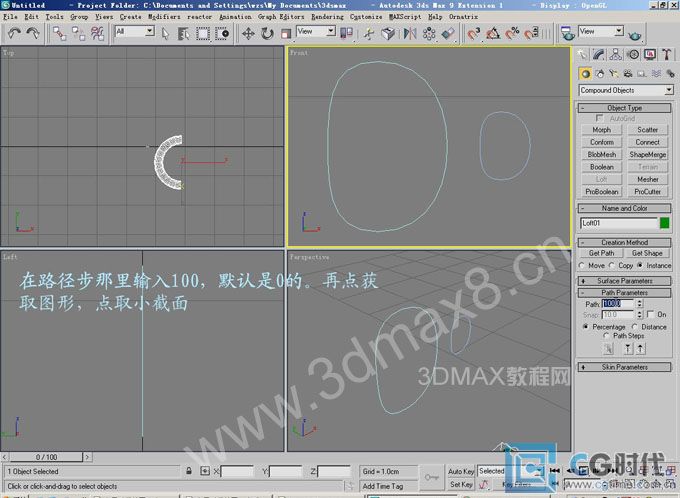
Task: Expand the Surface Parameters rollout
Action: (x=625, y=281)
